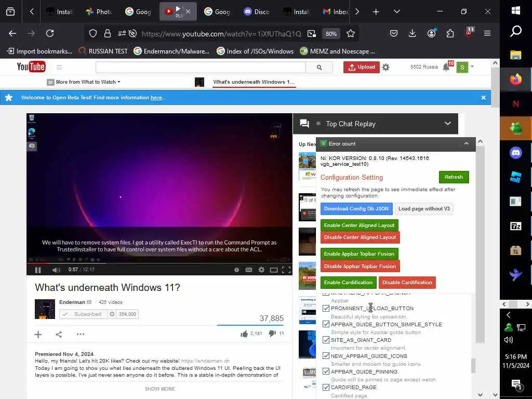
Task: Collapse the Top Chat Replay panel
Action: pos(447,124)
